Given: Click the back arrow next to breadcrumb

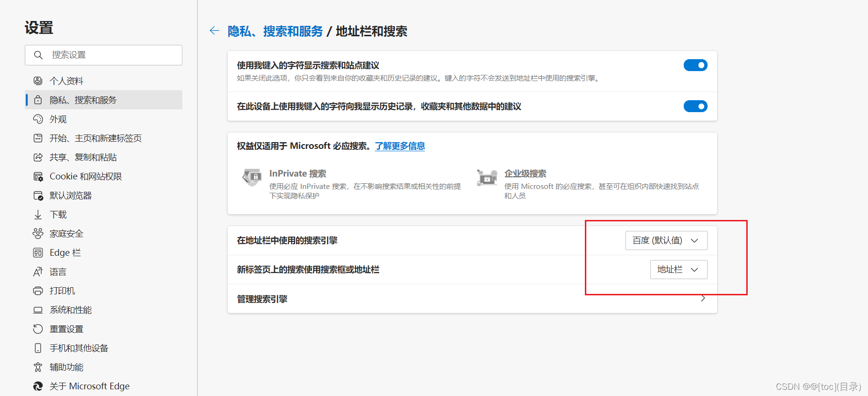Looking at the screenshot, I should (214, 31).
